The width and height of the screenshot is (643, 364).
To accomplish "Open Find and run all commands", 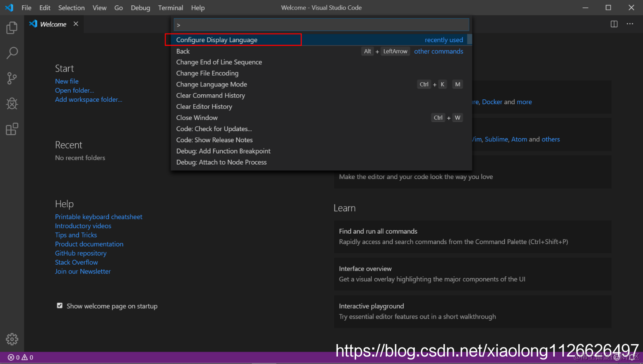I will (x=473, y=237).
